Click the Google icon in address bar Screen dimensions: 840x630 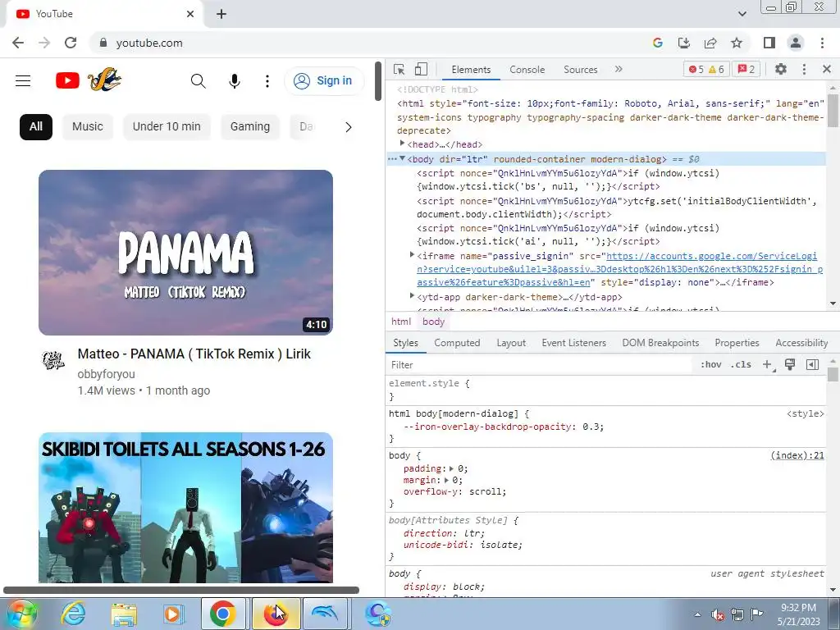coord(658,43)
